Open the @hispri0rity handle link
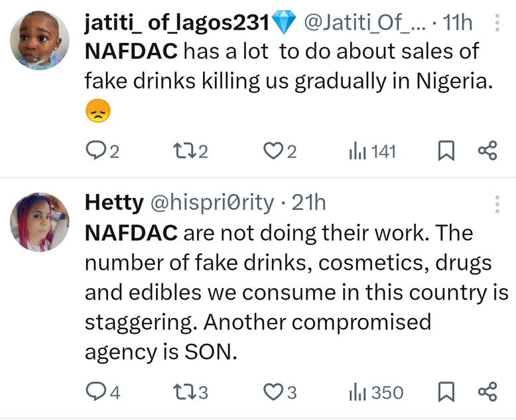This screenshot has height=420, width=516. pyautogui.click(x=212, y=203)
